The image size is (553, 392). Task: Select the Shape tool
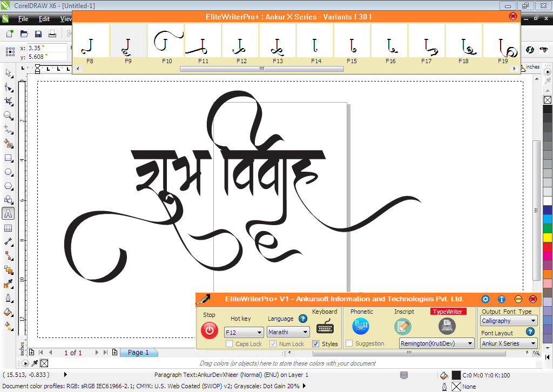coord(8,87)
